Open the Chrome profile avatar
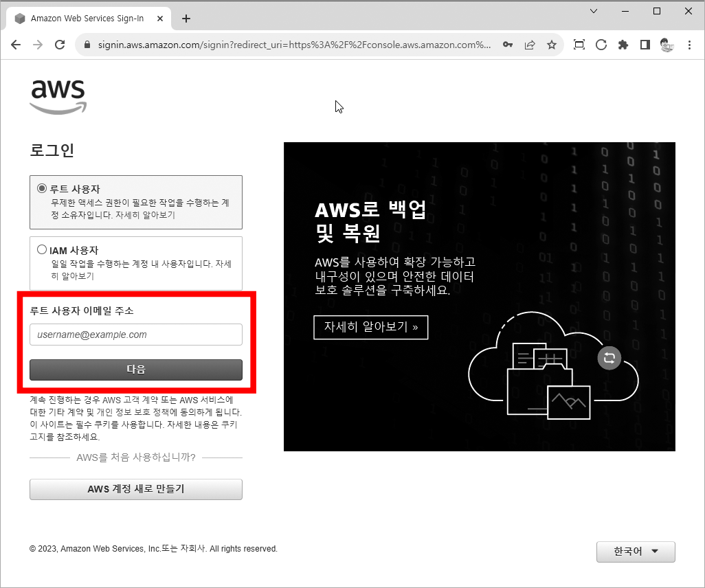 click(667, 45)
